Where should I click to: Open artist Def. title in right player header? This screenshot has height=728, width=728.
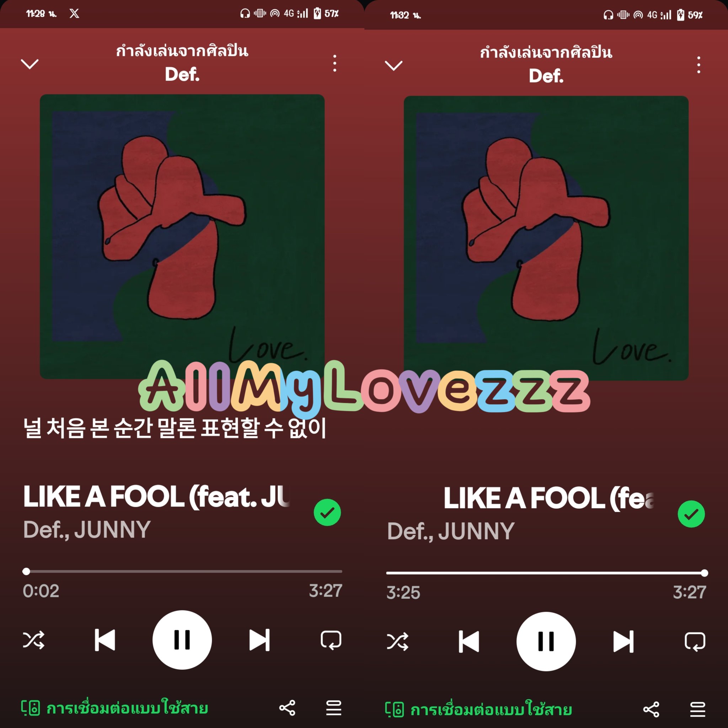546,76
